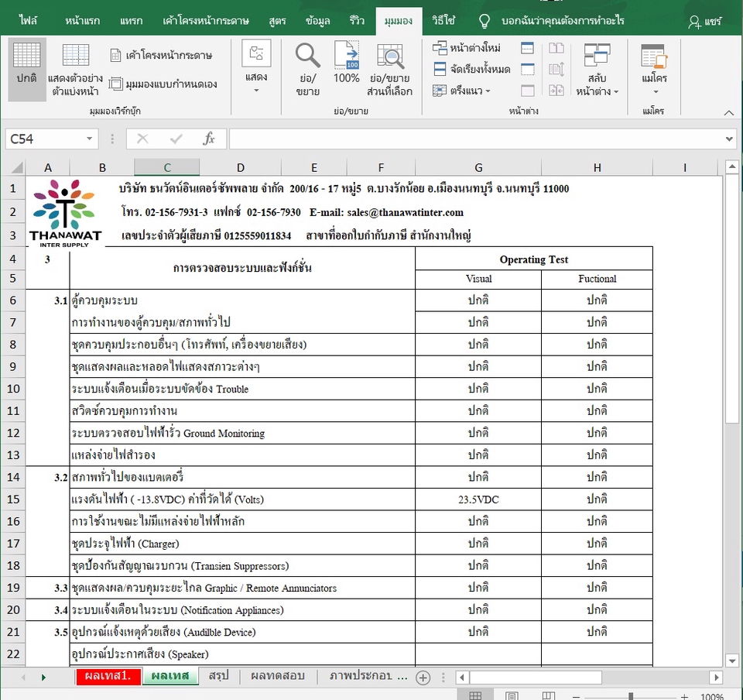
Task: Click the Insert Function fx icon
Action: (208, 139)
